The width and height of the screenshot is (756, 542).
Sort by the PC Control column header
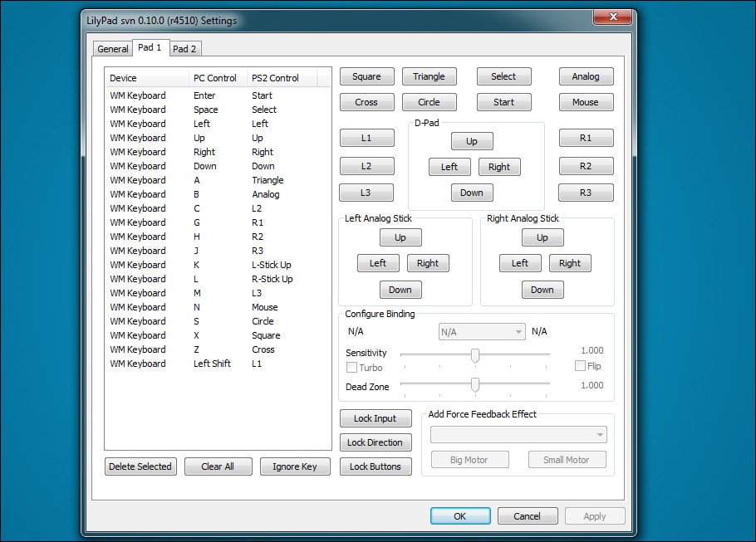point(218,78)
